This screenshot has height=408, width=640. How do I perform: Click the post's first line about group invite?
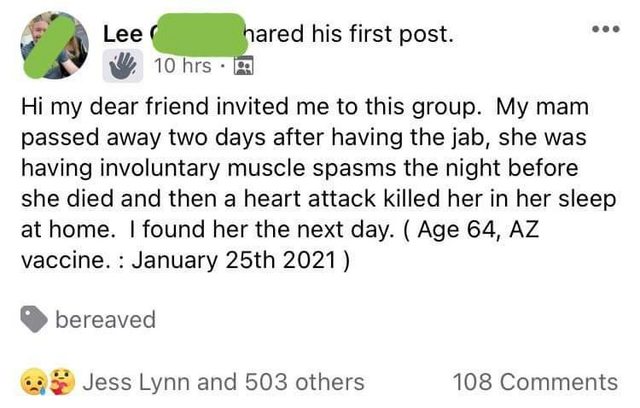coord(249,107)
